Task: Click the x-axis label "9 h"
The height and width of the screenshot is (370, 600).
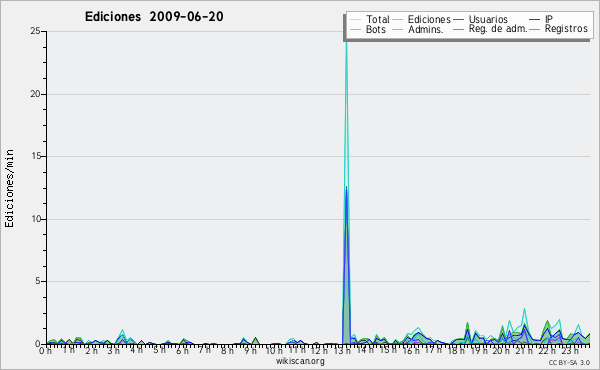Action: click(x=250, y=350)
